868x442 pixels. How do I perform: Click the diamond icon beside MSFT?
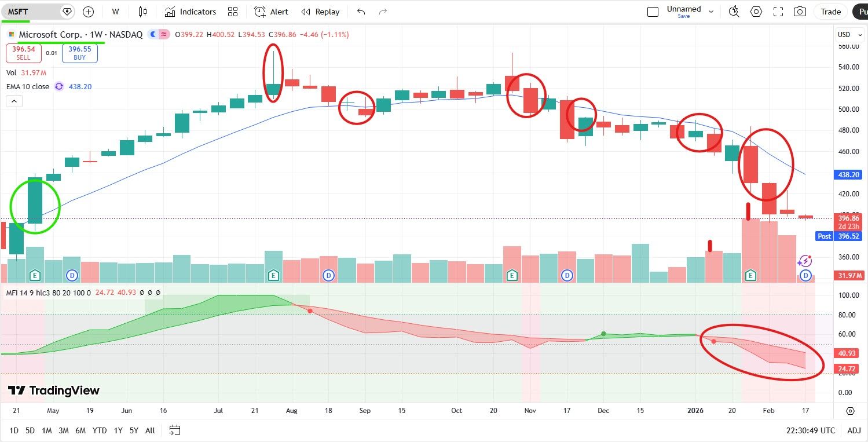67,12
